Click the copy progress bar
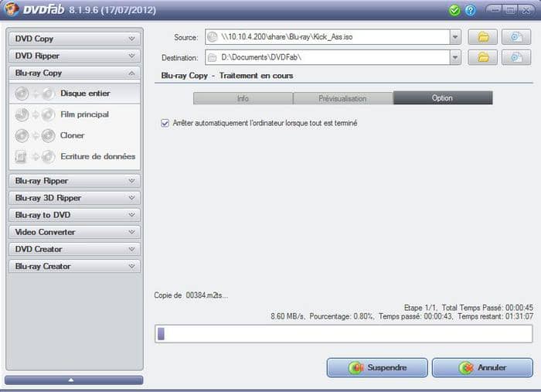This screenshot has height=392, width=541. point(344,334)
